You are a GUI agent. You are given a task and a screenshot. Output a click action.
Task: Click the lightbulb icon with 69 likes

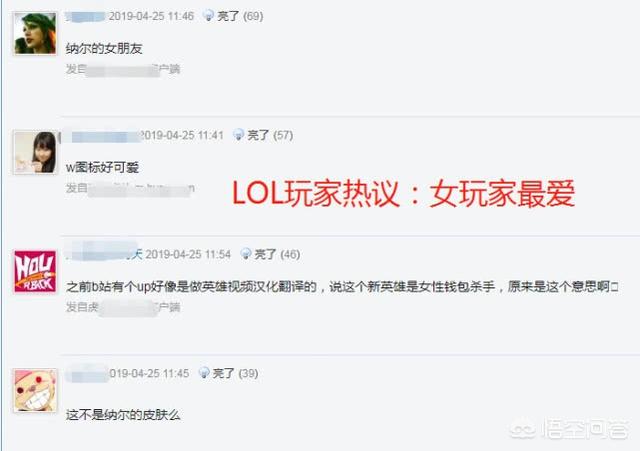pos(209,16)
